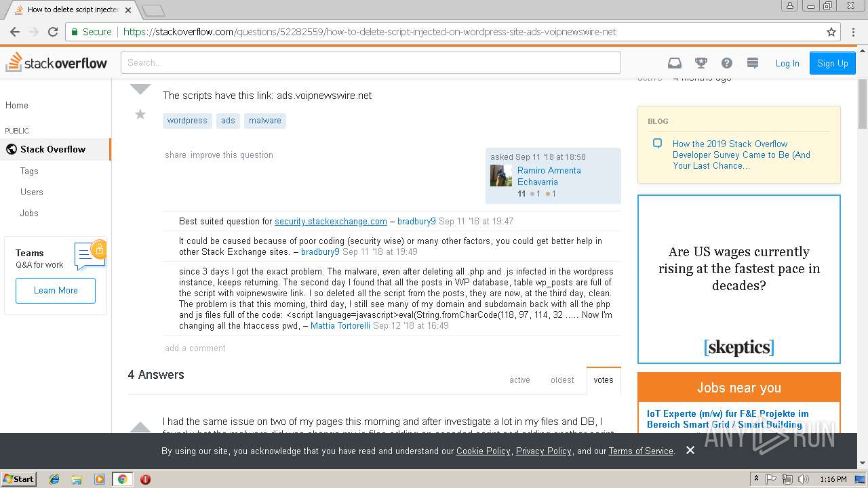Select Stack Overflow in the sidebar
The image size is (868, 488).
tap(56, 149)
